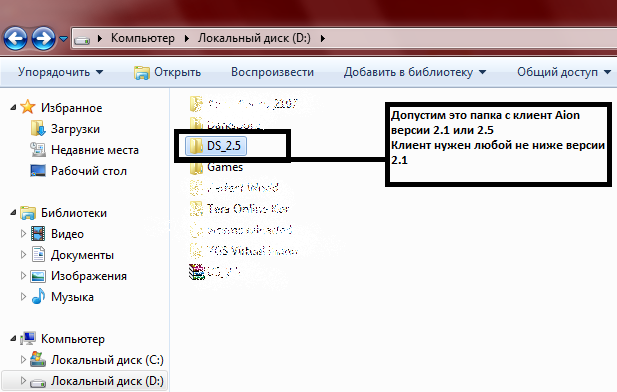Click the WinRAR archive file icon

[x=196, y=272]
